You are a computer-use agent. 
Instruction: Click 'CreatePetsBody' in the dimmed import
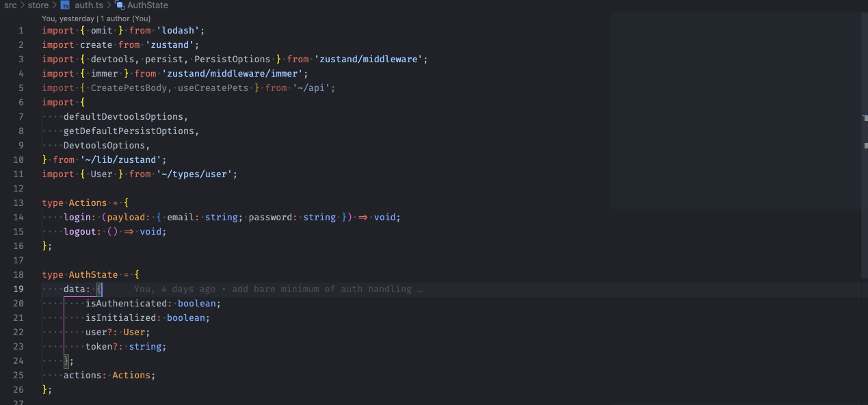(129, 88)
